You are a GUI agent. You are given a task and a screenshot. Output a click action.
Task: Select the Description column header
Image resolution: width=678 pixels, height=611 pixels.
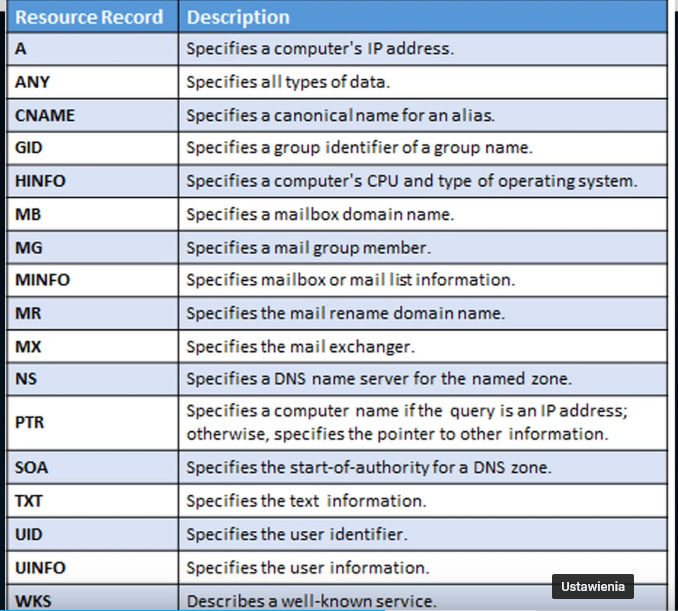click(x=238, y=17)
